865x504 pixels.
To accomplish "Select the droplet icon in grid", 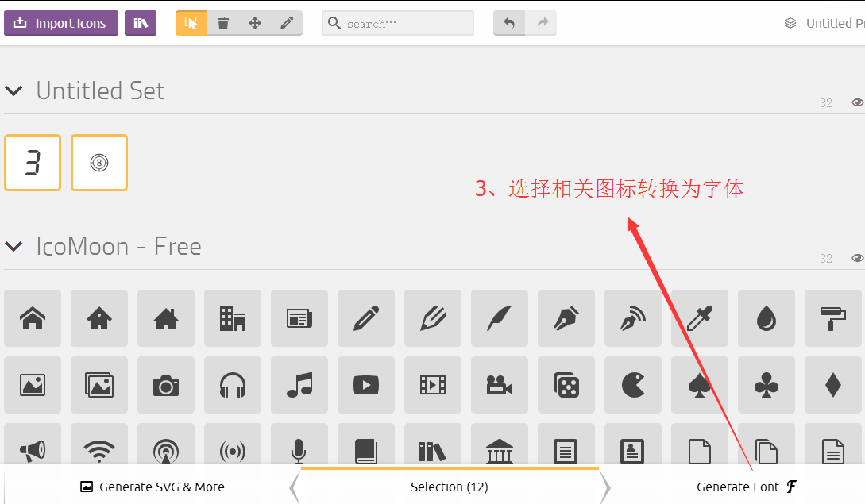I will coord(767,318).
